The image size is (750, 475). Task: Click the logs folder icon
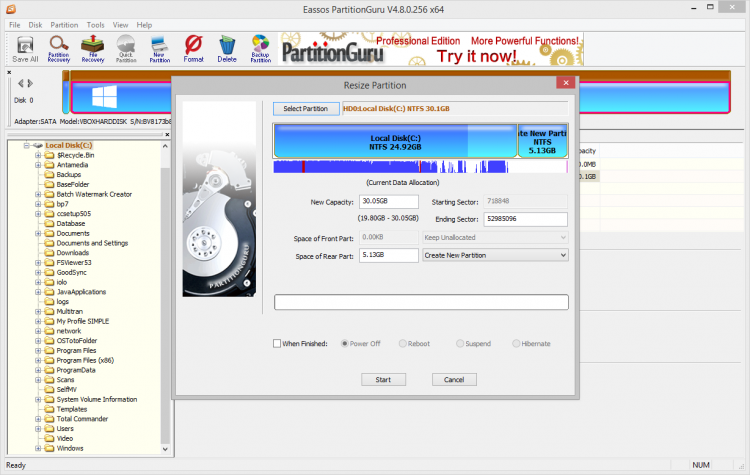tap(49, 301)
